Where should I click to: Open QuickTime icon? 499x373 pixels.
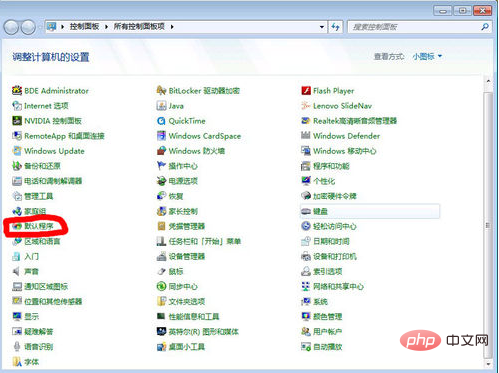click(161, 121)
